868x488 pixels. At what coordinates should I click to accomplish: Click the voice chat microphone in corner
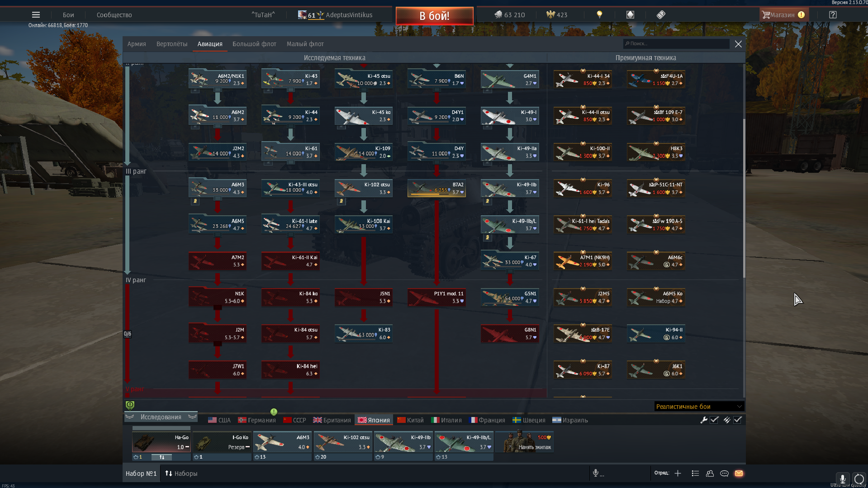(842, 479)
